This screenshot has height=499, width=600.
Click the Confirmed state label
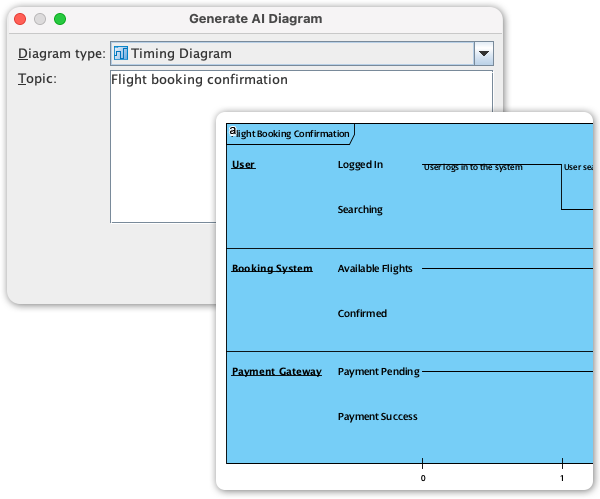coord(362,313)
